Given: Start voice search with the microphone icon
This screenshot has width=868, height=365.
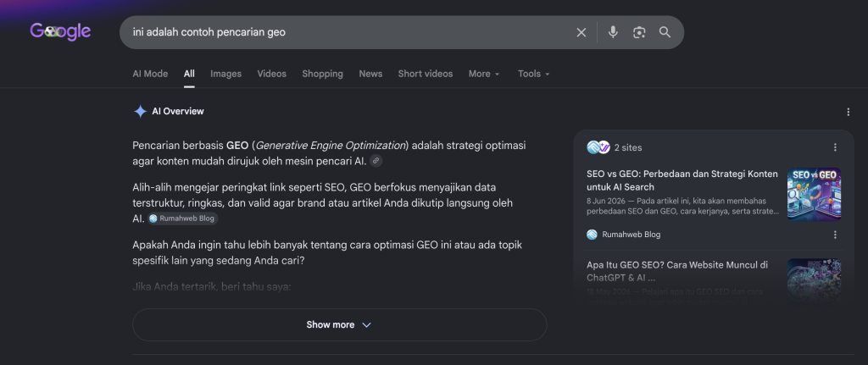Looking at the screenshot, I should pos(613,32).
